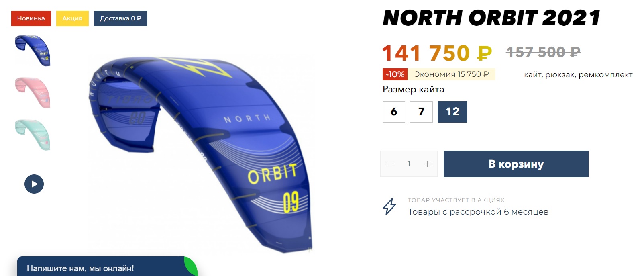Click the Доставка 0 ₽ badge
The height and width of the screenshot is (276, 644).
pyautogui.click(x=120, y=18)
